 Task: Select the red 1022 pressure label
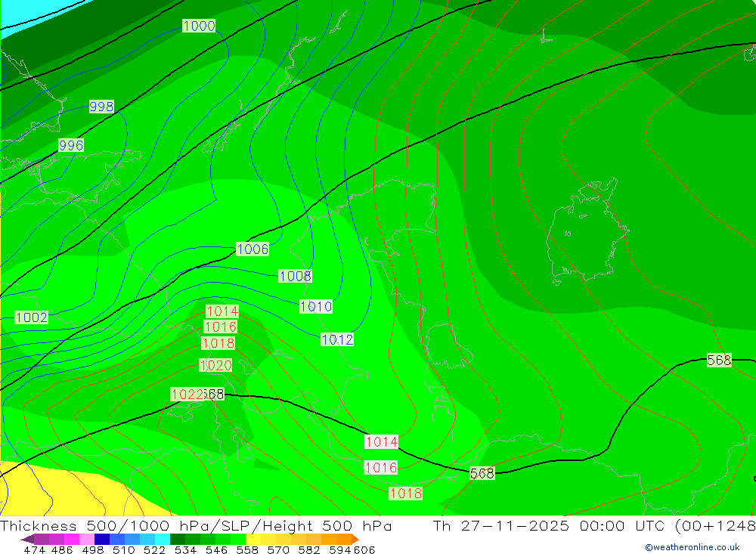187,395
